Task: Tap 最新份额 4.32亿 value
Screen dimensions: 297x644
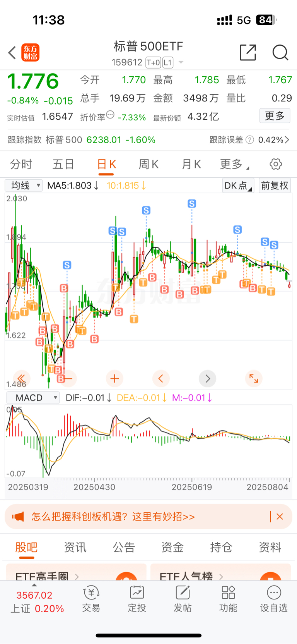Action: tap(186, 117)
